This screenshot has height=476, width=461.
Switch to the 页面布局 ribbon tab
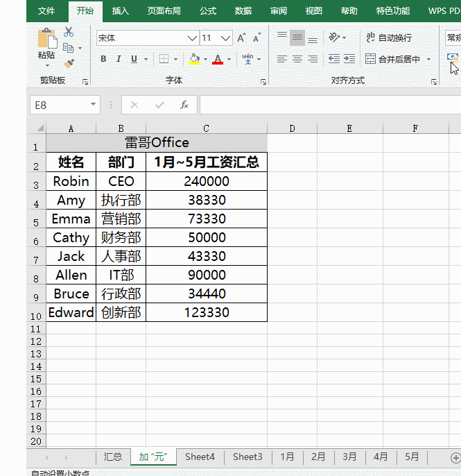(164, 11)
